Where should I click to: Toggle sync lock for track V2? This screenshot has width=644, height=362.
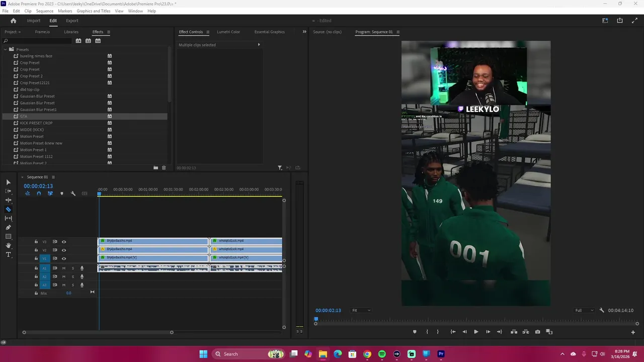click(55, 250)
